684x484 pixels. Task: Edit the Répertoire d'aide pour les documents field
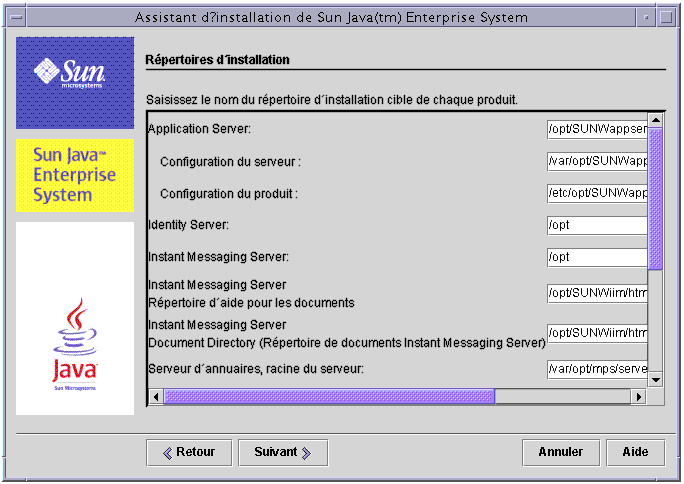[597, 293]
